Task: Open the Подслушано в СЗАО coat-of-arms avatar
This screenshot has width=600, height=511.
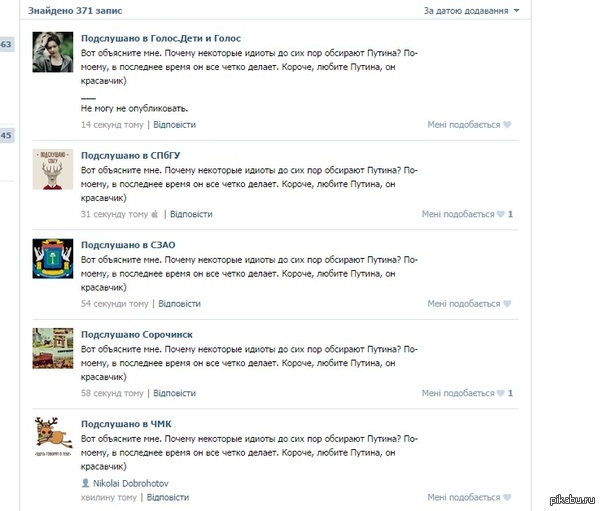Action: 53,259
